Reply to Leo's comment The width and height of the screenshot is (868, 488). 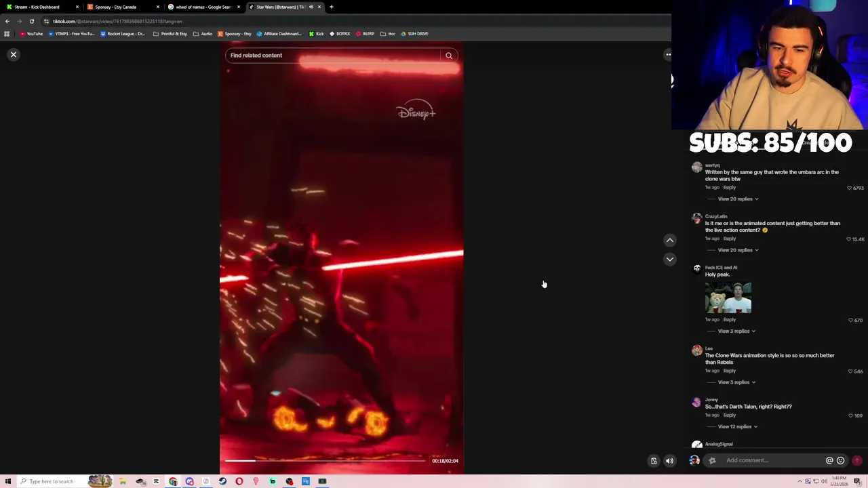(x=729, y=371)
